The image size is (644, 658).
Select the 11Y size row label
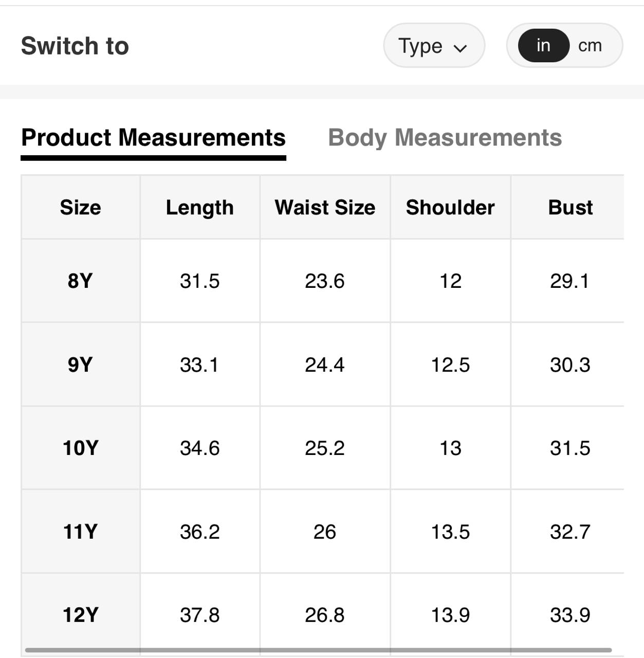(x=80, y=532)
